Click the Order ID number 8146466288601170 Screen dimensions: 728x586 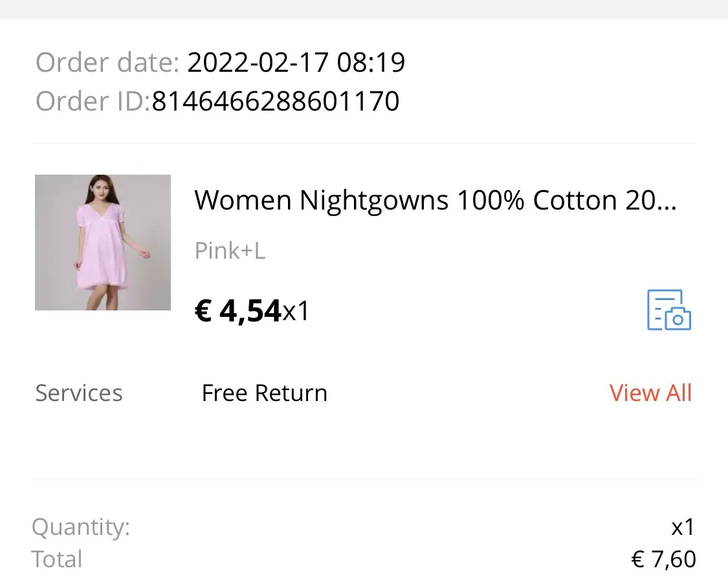coord(275,102)
